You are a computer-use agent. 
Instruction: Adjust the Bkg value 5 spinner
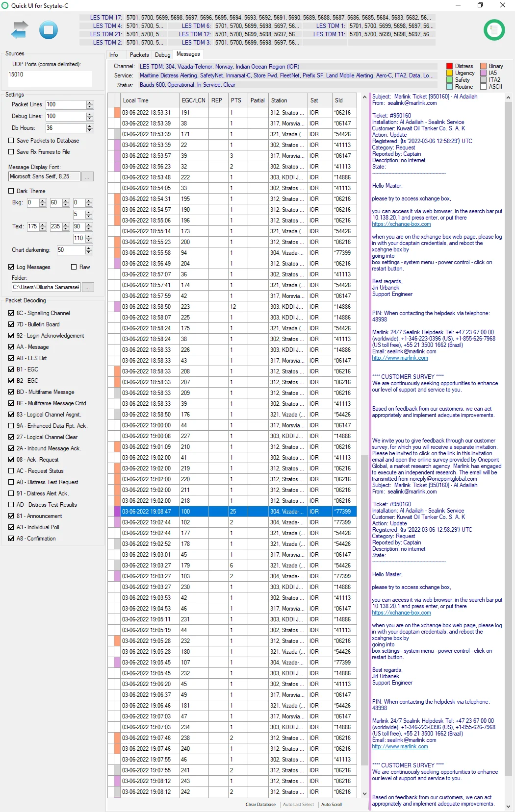[x=89, y=215]
